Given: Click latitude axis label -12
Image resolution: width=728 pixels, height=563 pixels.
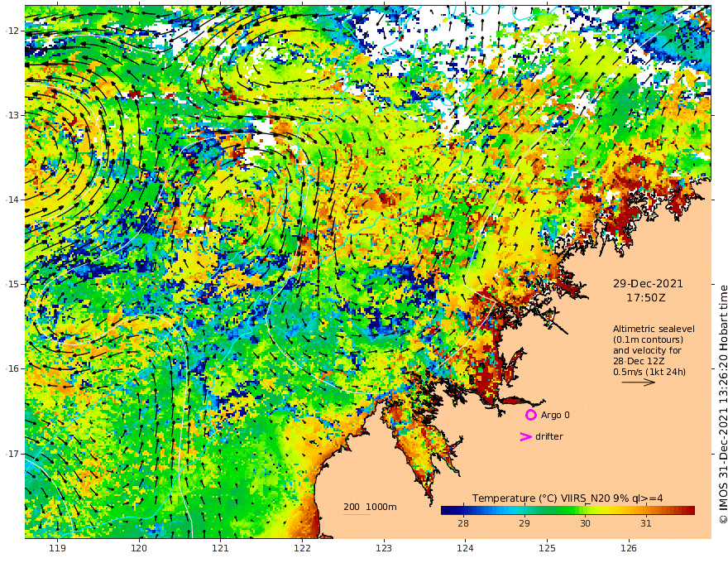Looking at the screenshot, I should (12, 31).
